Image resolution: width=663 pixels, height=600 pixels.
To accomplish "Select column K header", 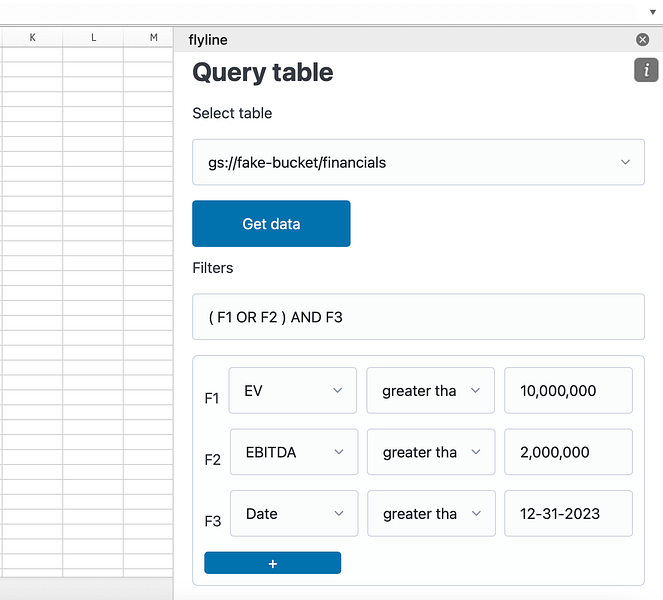I will pyautogui.click(x=32, y=38).
